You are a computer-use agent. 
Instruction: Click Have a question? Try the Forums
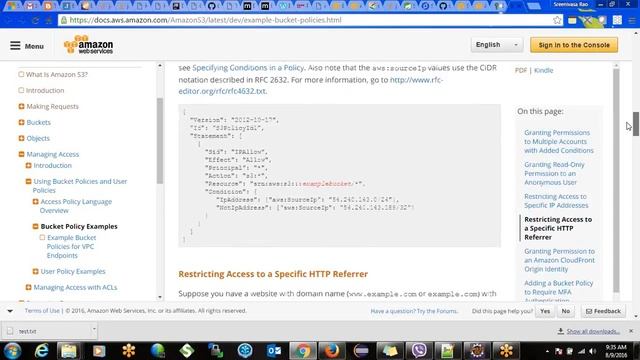point(414,311)
